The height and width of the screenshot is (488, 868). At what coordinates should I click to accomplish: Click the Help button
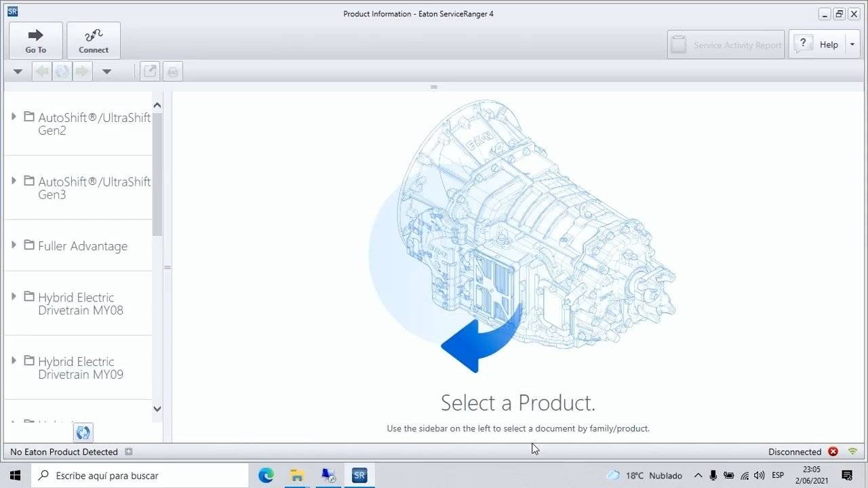click(816, 45)
